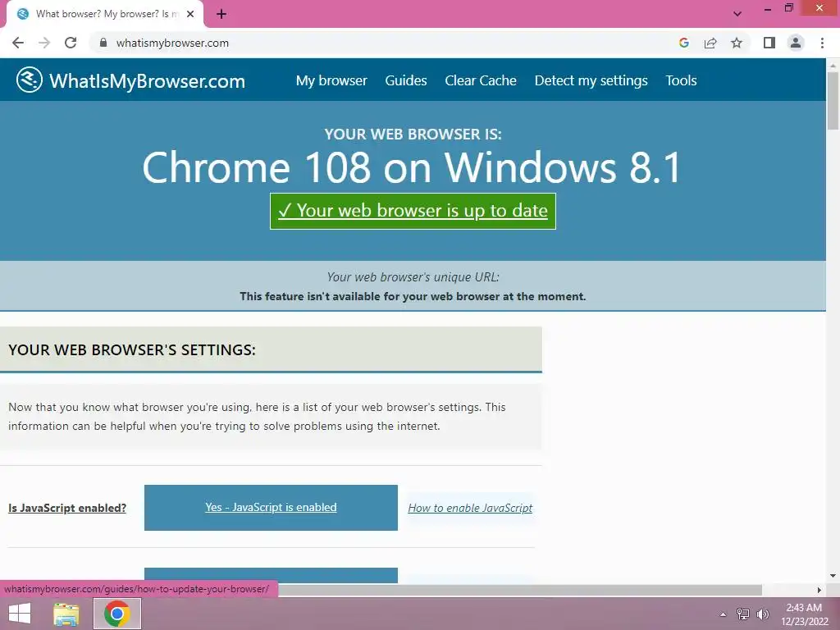Go back to the previous page
This screenshot has width=840, height=630.
tap(18, 43)
